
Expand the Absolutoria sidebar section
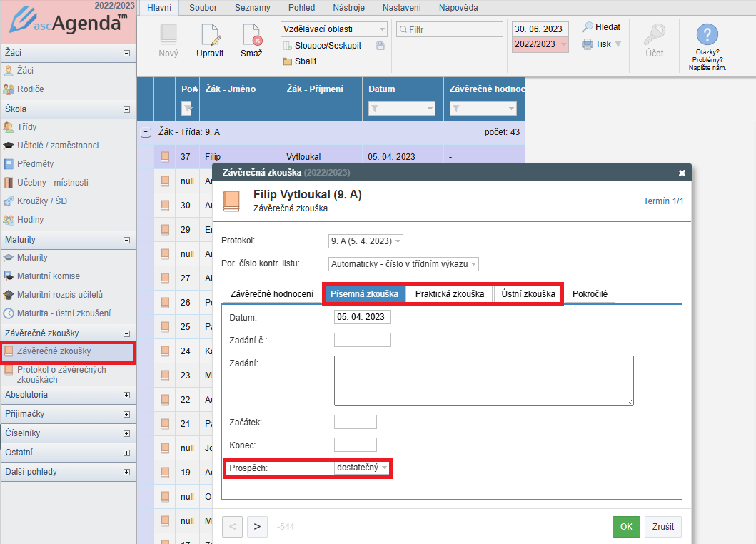tap(127, 395)
